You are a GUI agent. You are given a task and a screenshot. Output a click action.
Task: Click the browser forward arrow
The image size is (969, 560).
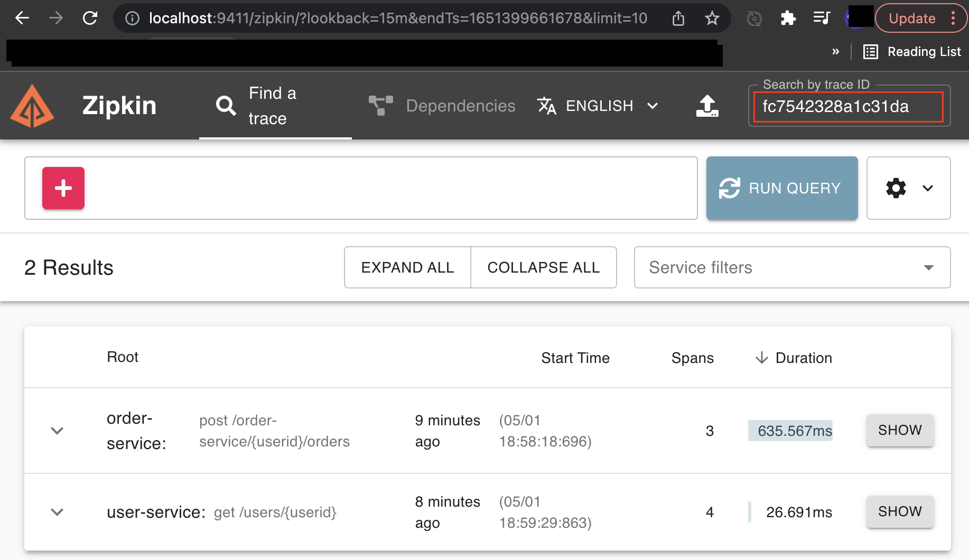tap(55, 18)
